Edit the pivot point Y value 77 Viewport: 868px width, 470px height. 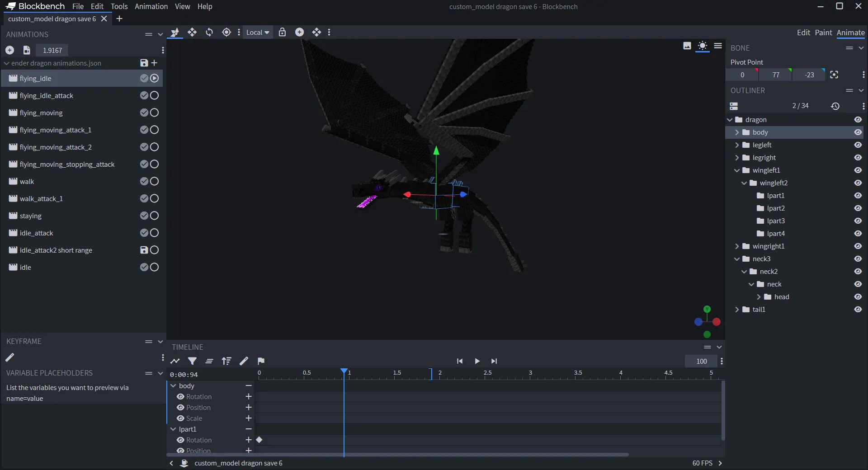[x=776, y=75]
